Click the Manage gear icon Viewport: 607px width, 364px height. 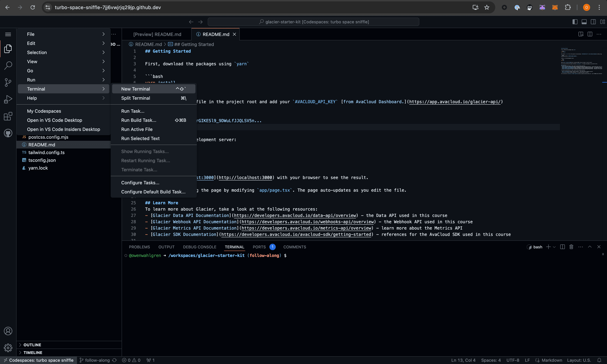[x=8, y=348]
